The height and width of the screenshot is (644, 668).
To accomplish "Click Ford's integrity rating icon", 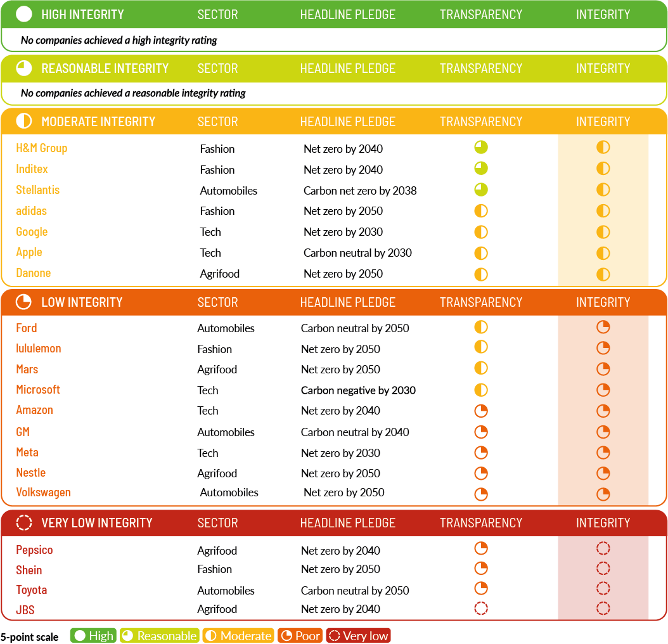I will pyautogui.click(x=603, y=327).
